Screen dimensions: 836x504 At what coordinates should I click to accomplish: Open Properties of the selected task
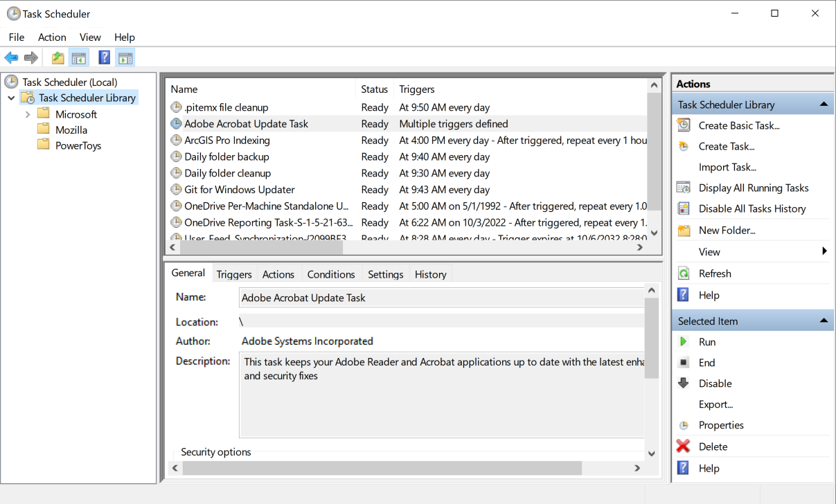pyautogui.click(x=722, y=424)
